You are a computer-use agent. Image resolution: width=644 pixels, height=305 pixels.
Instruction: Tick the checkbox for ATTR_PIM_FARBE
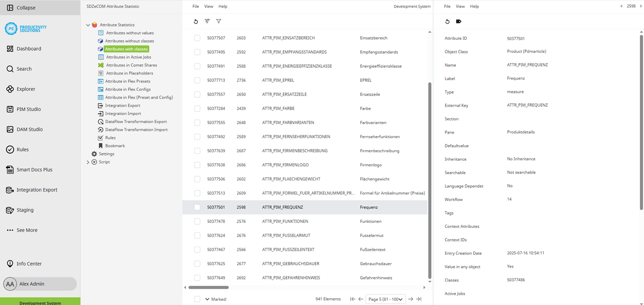coord(197,108)
